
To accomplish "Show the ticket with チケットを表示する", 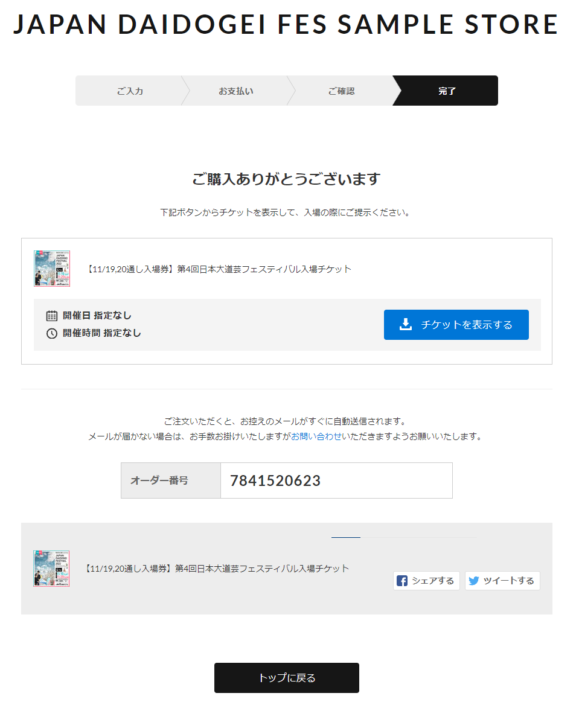I will point(456,325).
